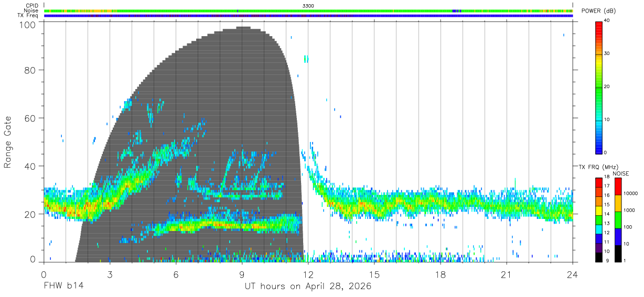Click the green and orange noise strip above the plot

(x=308, y=10)
